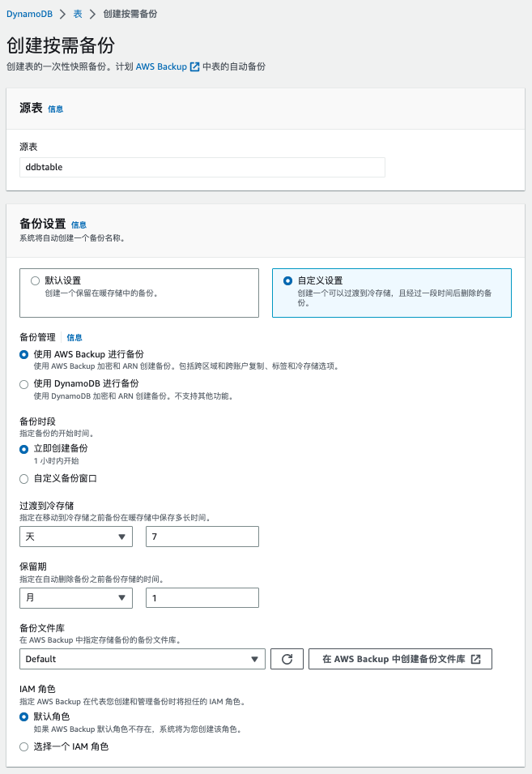Click the 源表 field containing ddbtable
This screenshot has height=774, width=532.
202,167
